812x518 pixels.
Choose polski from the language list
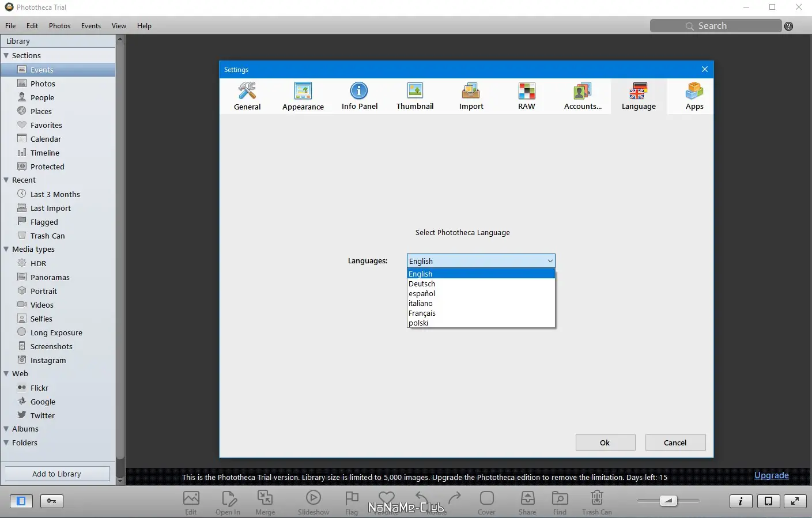click(x=481, y=323)
